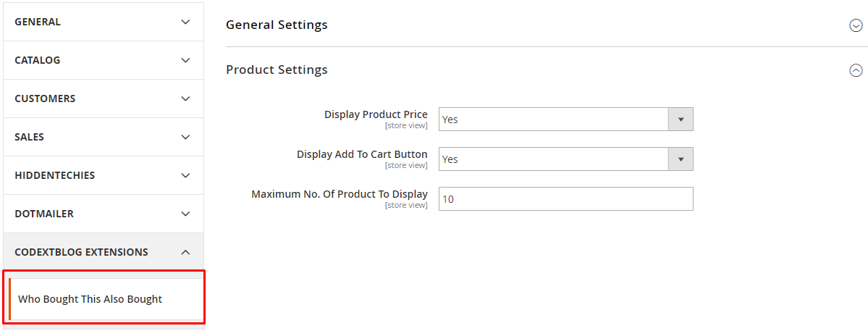The width and height of the screenshot is (868, 331).
Task: Click the General Settings heading
Action: (x=277, y=25)
